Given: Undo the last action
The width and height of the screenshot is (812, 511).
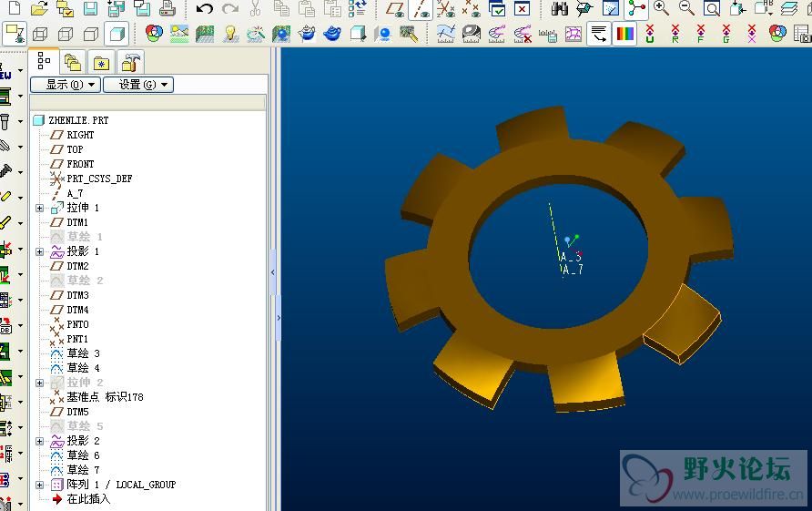Looking at the screenshot, I should (205, 8).
